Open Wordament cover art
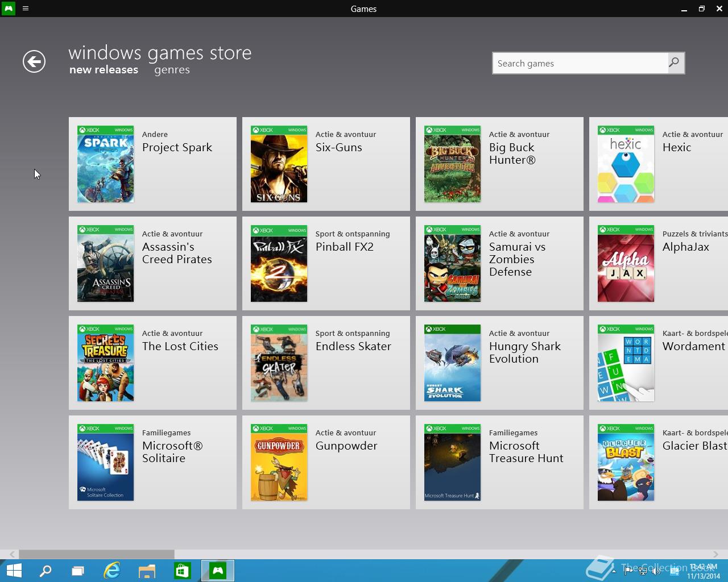This screenshot has width=728, height=582. 626,363
